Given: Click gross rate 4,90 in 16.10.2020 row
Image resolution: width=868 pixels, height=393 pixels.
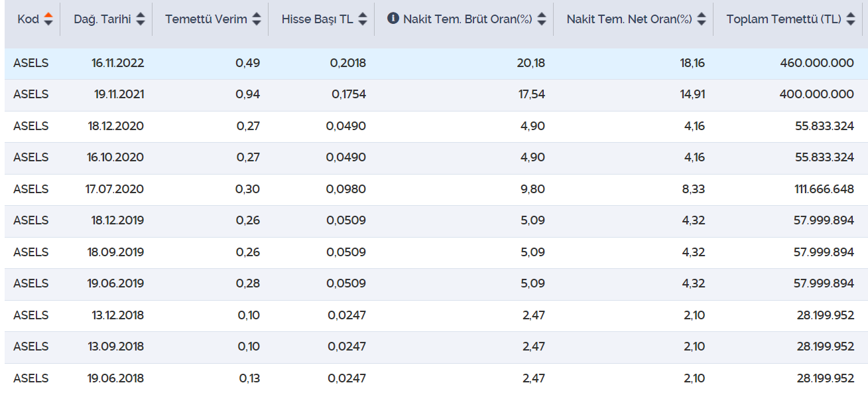Looking at the screenshot, I should (533, 157).
